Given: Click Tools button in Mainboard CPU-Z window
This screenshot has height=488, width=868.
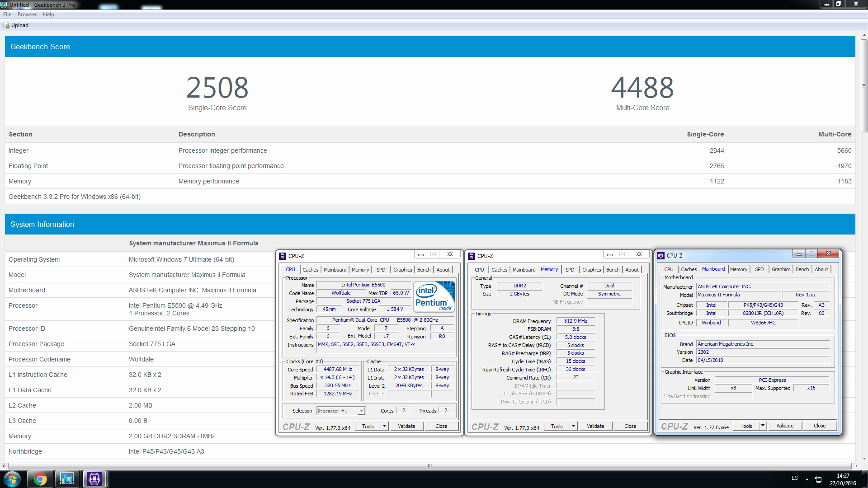Looking at the screenshot, I should tap(746, 426).
